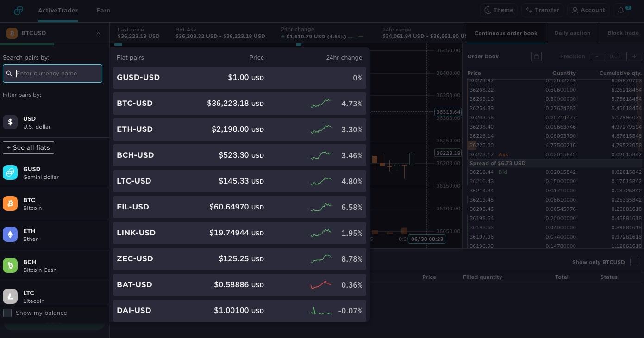The image size is (644, 338).
Task: Open the notification bell
Action: coord(621,10)
